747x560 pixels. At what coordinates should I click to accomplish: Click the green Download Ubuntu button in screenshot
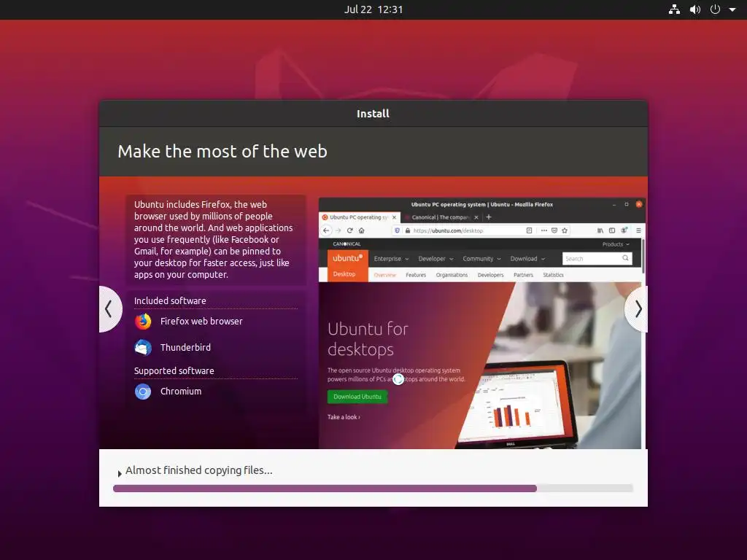[x=357, y=397]
